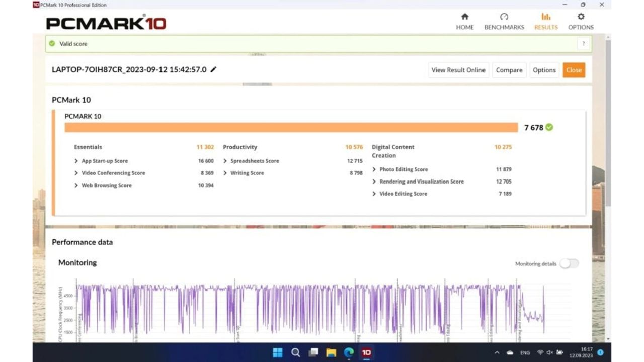This screenshot has width=644, height=362.
Task: Click the View Result Online button
Action: 458,70
